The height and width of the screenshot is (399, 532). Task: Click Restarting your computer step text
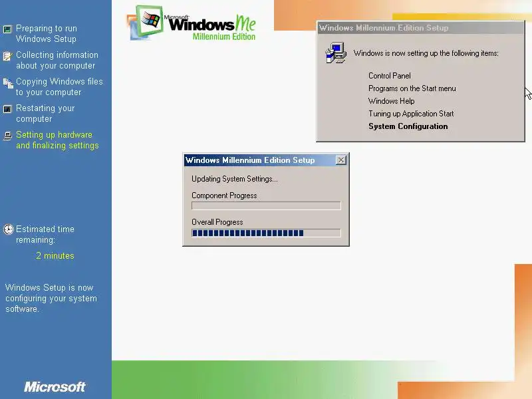coord(45,113)
